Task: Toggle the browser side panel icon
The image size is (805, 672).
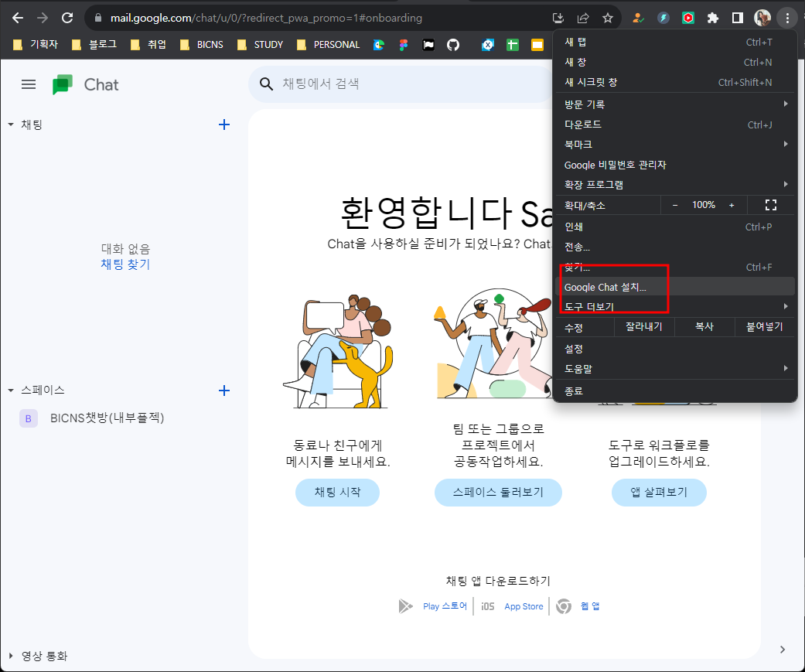Action: pos(737,18)
